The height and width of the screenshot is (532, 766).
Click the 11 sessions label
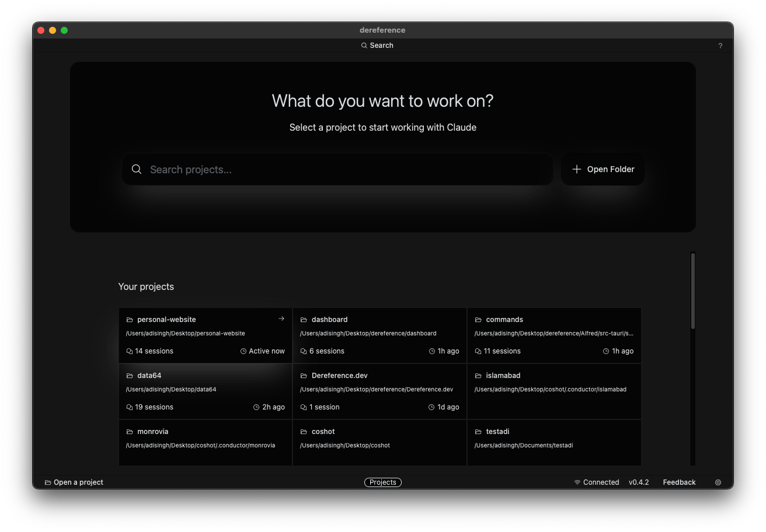click(502, 351)
